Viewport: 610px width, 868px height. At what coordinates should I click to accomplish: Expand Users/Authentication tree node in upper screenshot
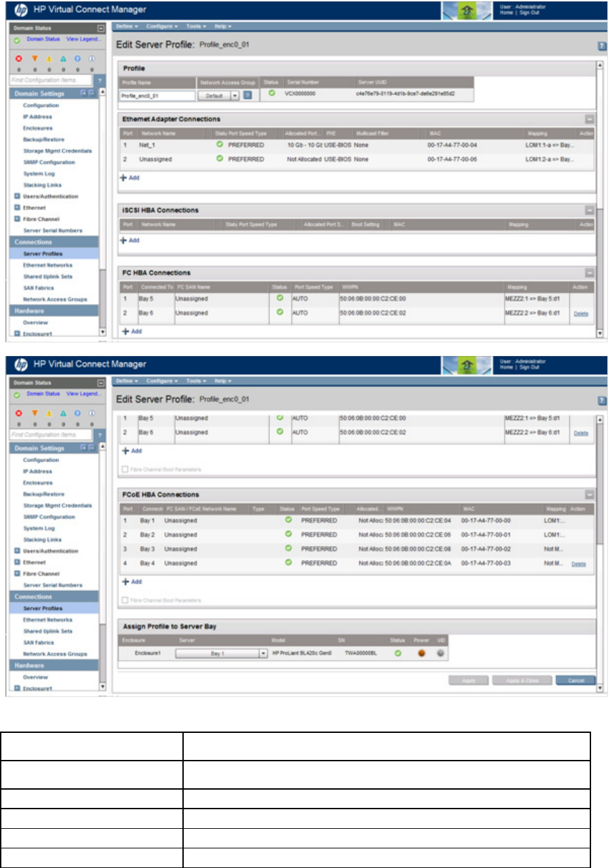tap(17, 196)
